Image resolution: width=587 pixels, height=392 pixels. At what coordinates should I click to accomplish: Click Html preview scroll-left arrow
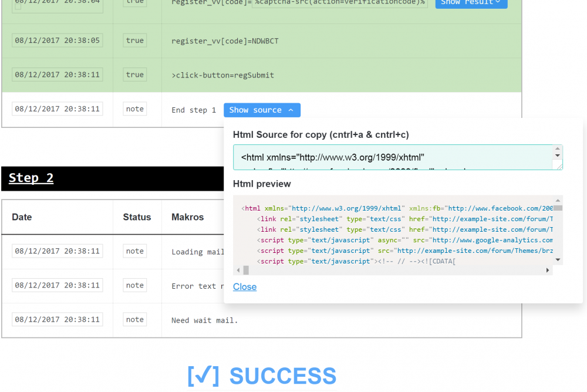point(238,270)
